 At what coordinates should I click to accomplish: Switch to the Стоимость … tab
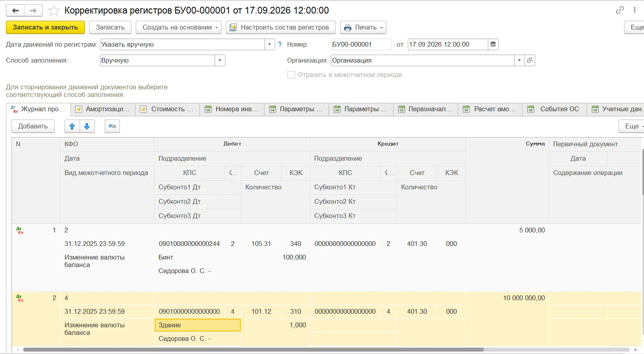tap(168, 109)
